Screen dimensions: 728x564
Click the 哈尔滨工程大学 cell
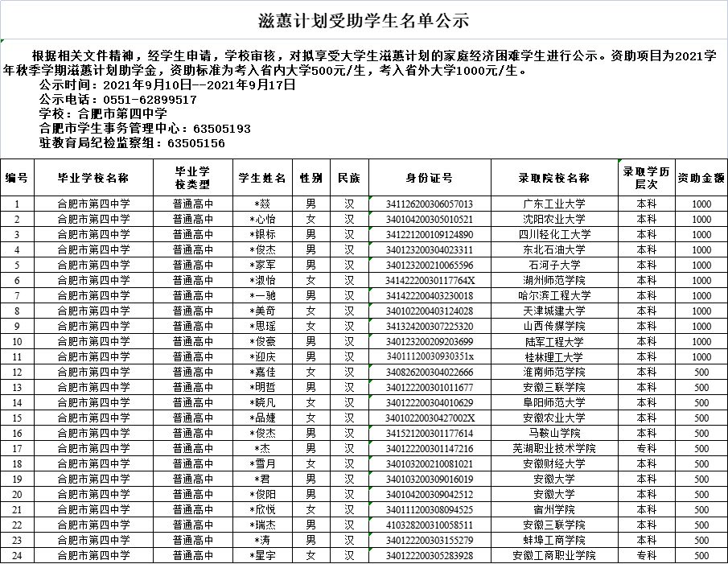(553, 296)
